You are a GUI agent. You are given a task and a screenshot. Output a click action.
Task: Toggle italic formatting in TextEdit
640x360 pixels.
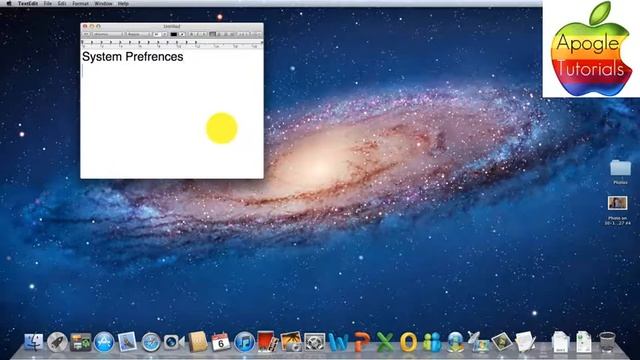coord(198,34)
